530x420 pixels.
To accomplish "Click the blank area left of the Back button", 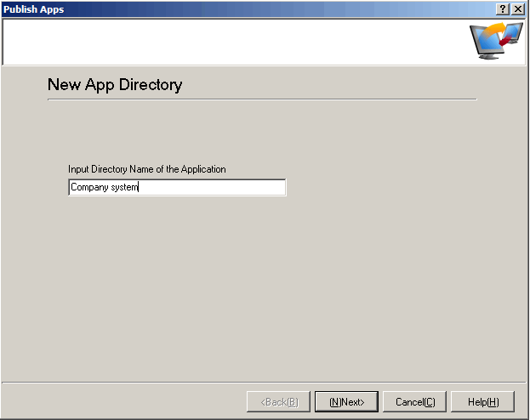I will click(x=119, y=402).
